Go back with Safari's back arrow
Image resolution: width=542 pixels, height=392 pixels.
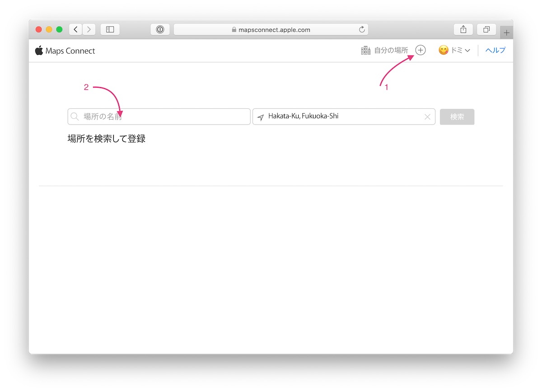click(75, 29)
